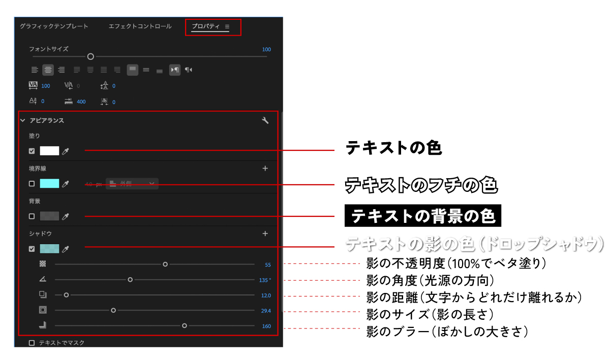Open the stroke position 外側 dropdown
Viewport: 610px width, 364px height.
coord(132,184)
